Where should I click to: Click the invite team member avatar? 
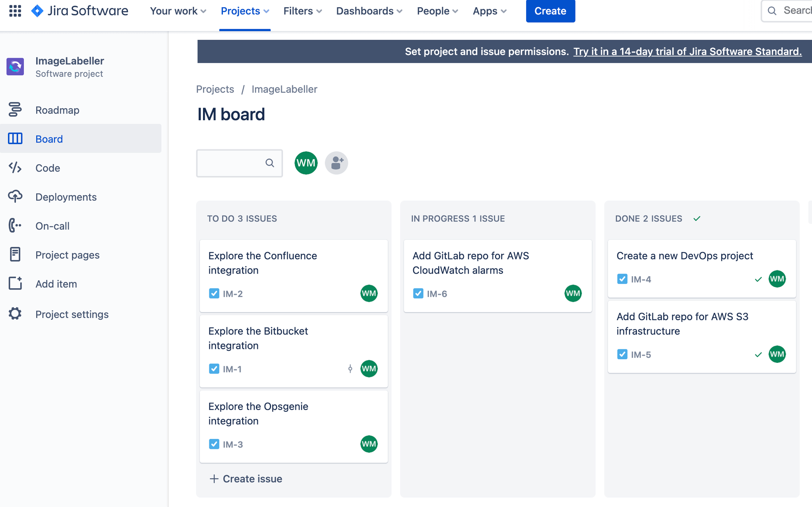coord(336,162)
